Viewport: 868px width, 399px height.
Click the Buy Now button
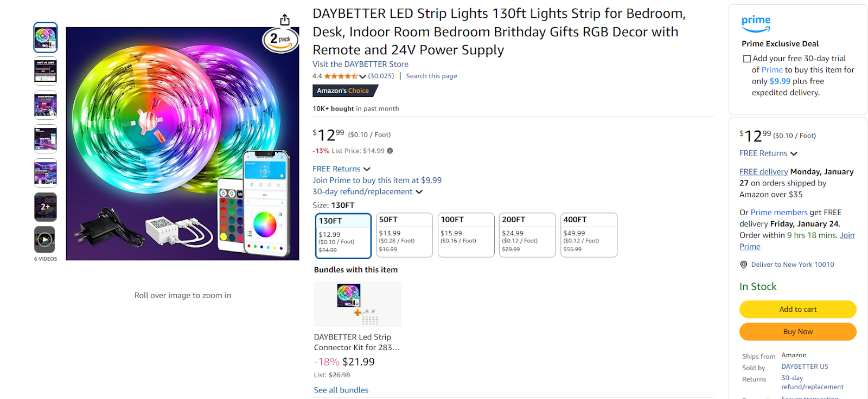click(797, 331)
